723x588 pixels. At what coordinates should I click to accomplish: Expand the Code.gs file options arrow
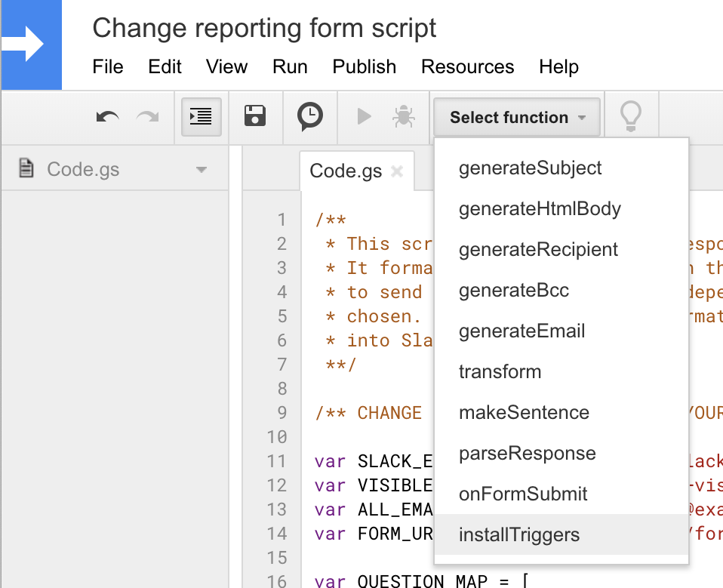pos(201,170)
